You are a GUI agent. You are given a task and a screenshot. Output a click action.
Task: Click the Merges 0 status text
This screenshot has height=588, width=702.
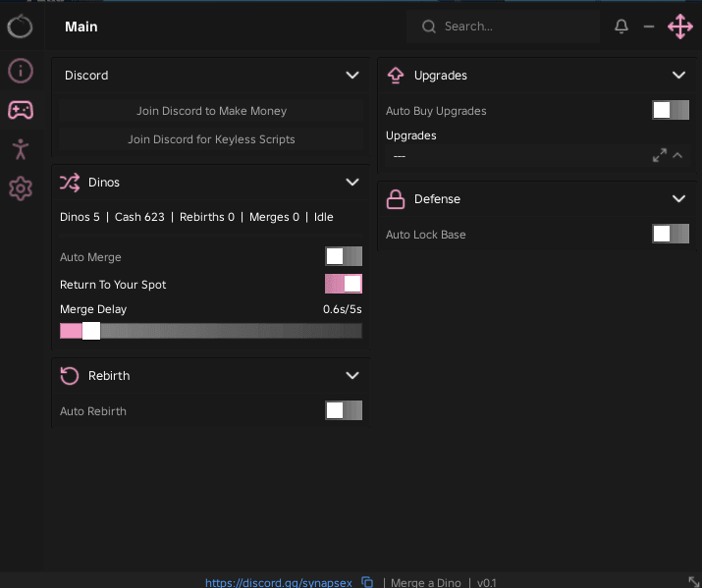coord(274,217)
